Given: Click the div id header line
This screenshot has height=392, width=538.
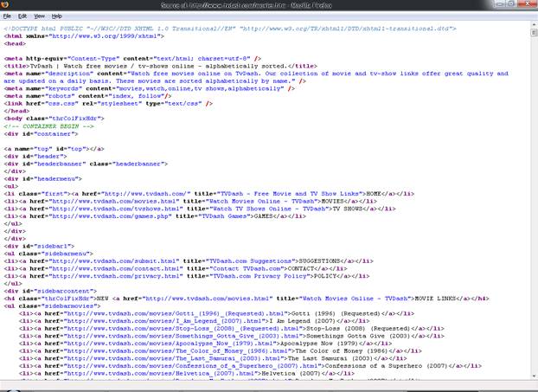Looking at the screenshot, I should (x=35, y=156).
